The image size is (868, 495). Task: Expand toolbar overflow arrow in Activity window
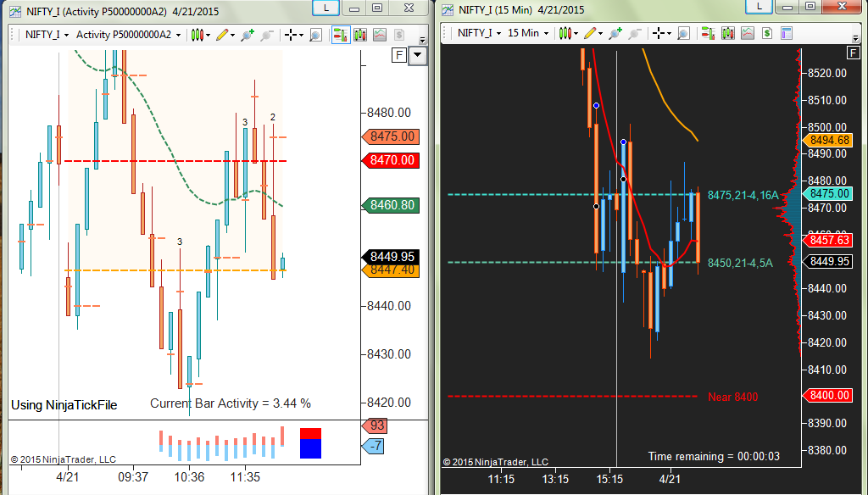pos(422,40)
